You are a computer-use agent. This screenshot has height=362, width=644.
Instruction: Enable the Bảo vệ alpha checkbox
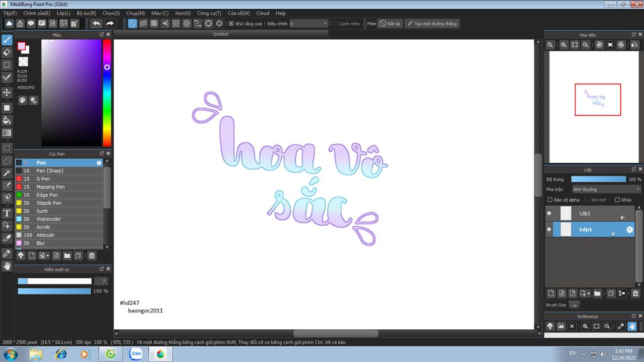pyautogui.click(x=550, y=200)
